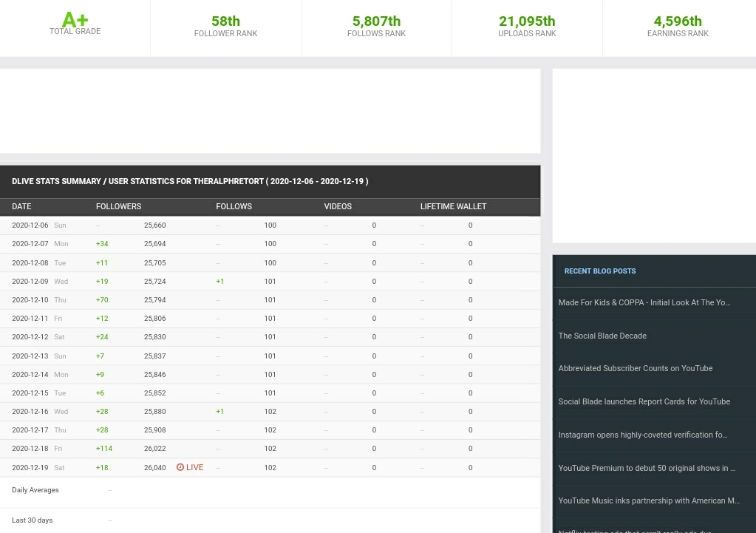Open Instagram opens highly-coveted verification post
This screenshot has width=756, height=533.
point(643,435)
